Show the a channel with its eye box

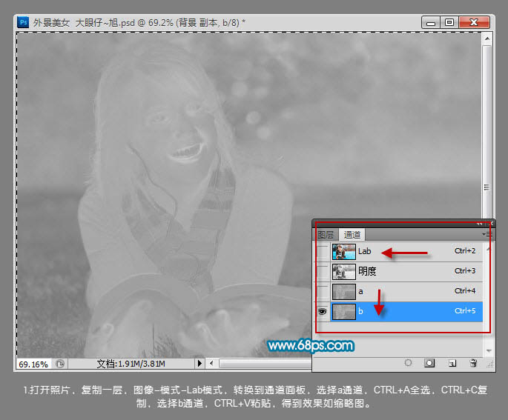[x=323, y=291]
